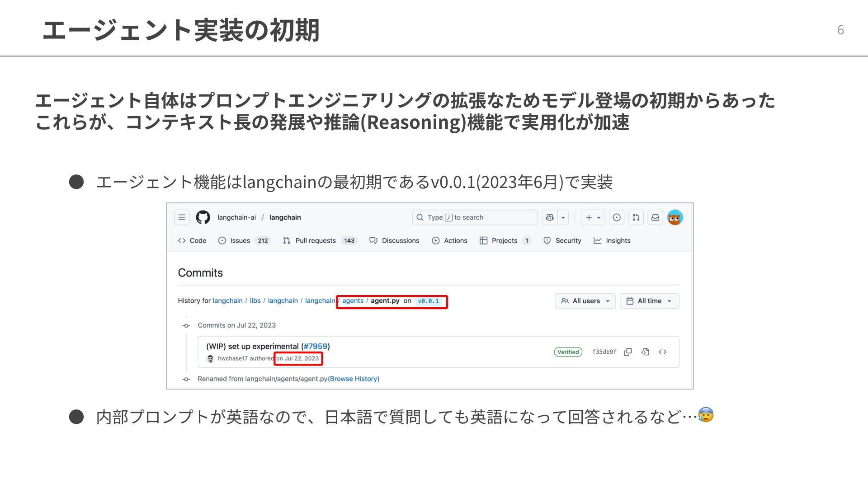The image size is (868, 488).
Task: Click the first langchain breadcrumb link
Action: (x=227, y=300)
